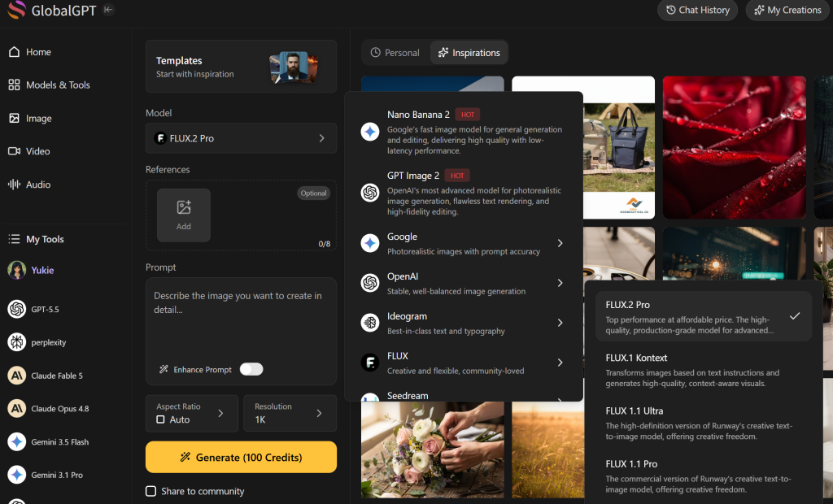The image size is (833, 504).
Task: Select Claude Opus 4.8 icon
Action: click(16, 408)
